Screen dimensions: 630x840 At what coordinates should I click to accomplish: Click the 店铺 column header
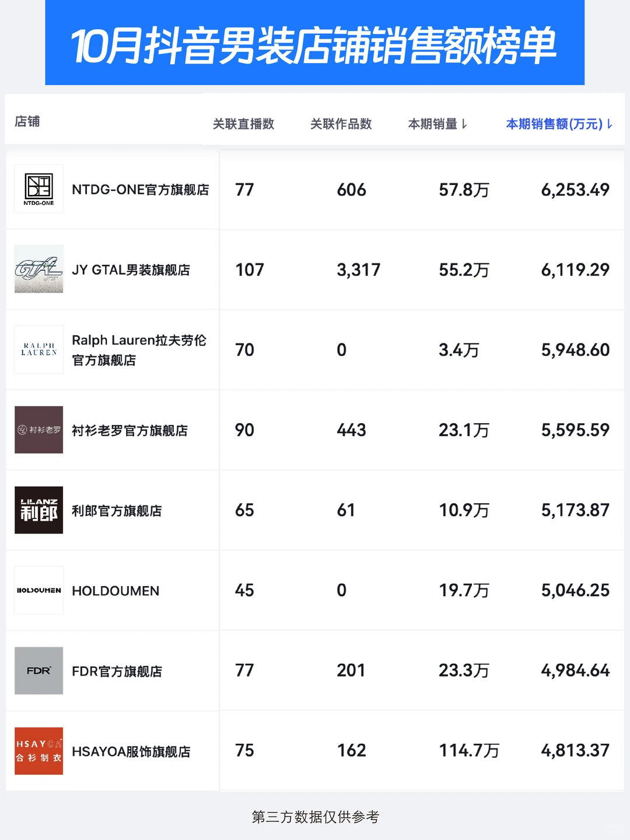27,121
